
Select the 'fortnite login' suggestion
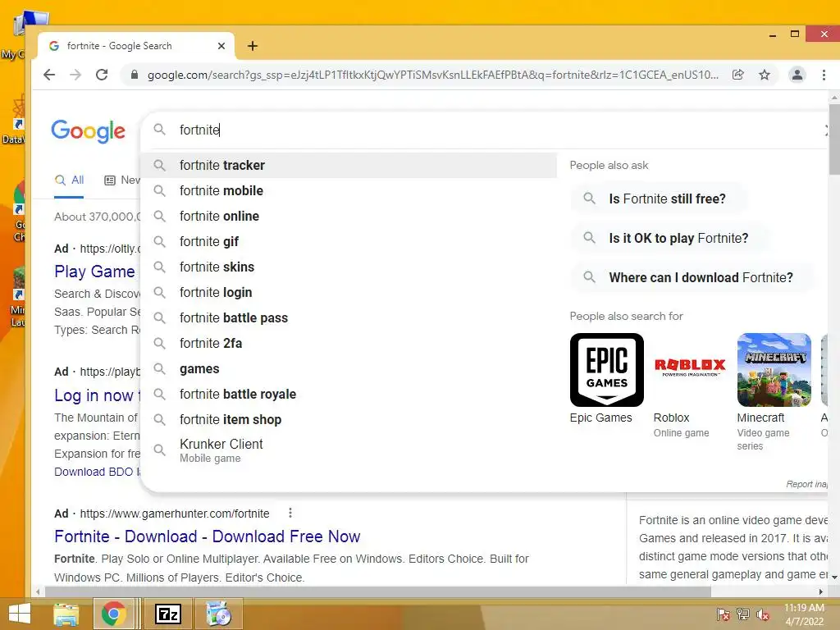pos(349,293)
